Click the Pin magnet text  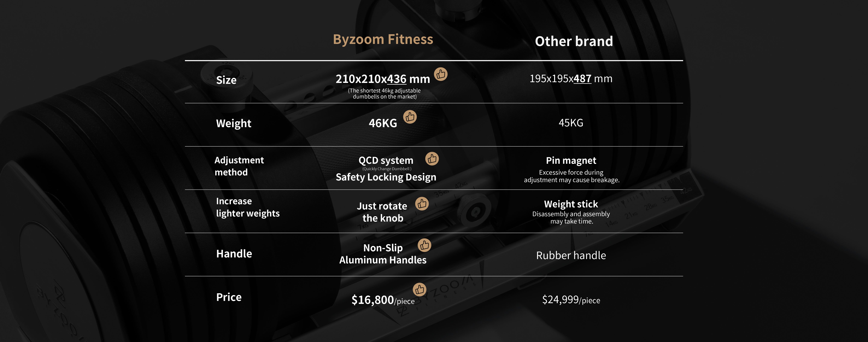(x=571, y=161)
